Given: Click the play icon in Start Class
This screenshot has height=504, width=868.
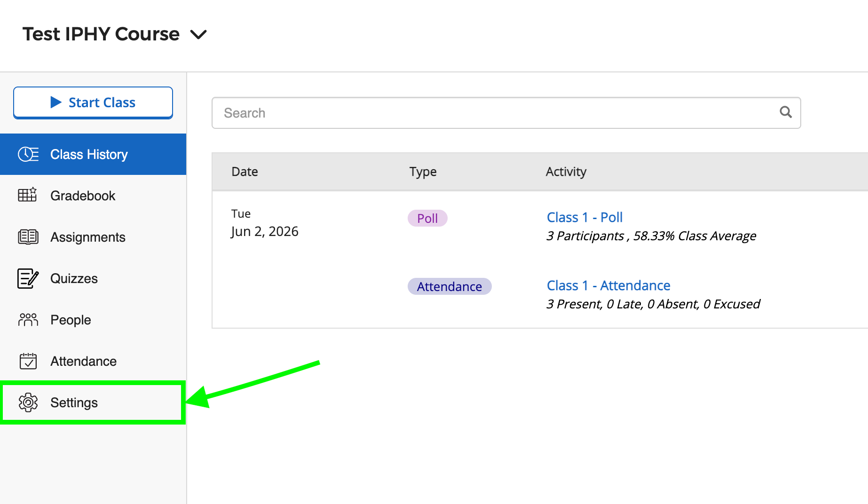Looking at the screenshot, I should coord(56,102).
